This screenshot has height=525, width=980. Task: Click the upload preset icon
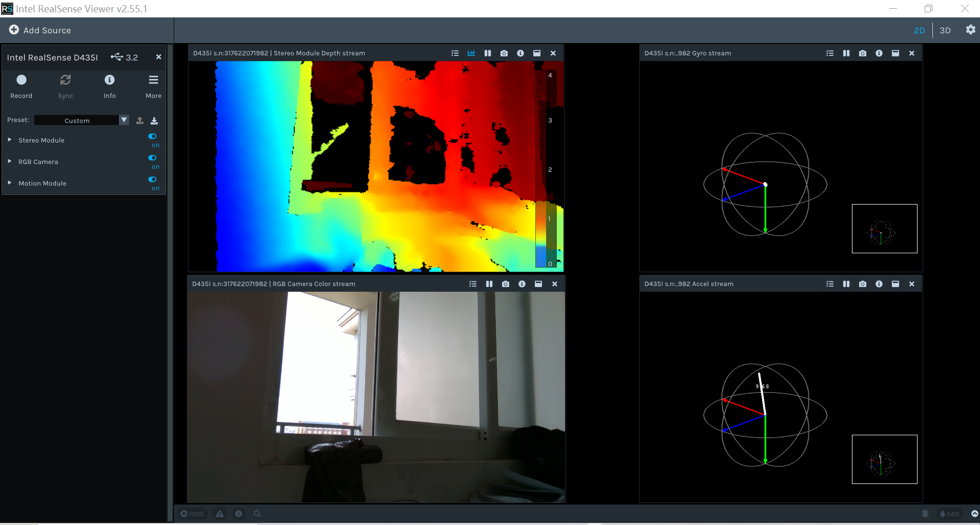(140, 120)
